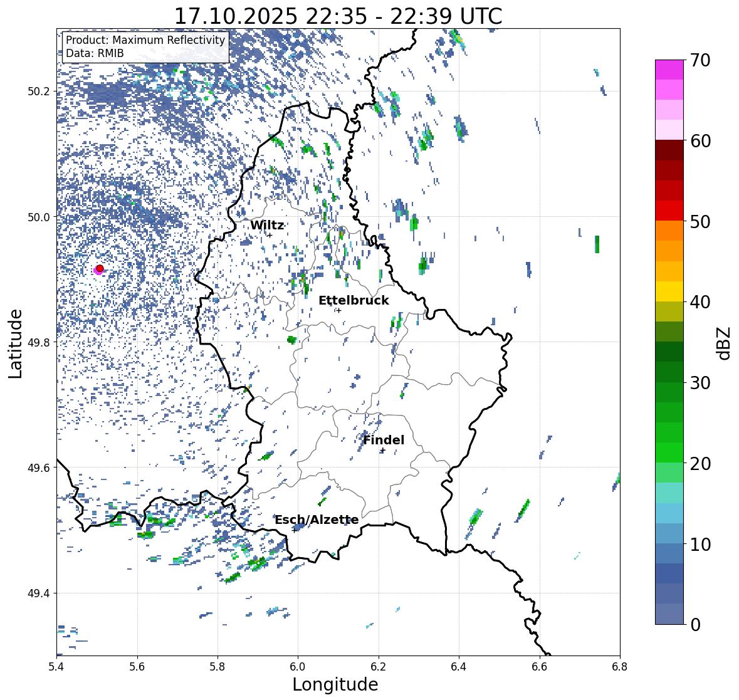Click the latitude tick label 49.8

coord(39,342)
